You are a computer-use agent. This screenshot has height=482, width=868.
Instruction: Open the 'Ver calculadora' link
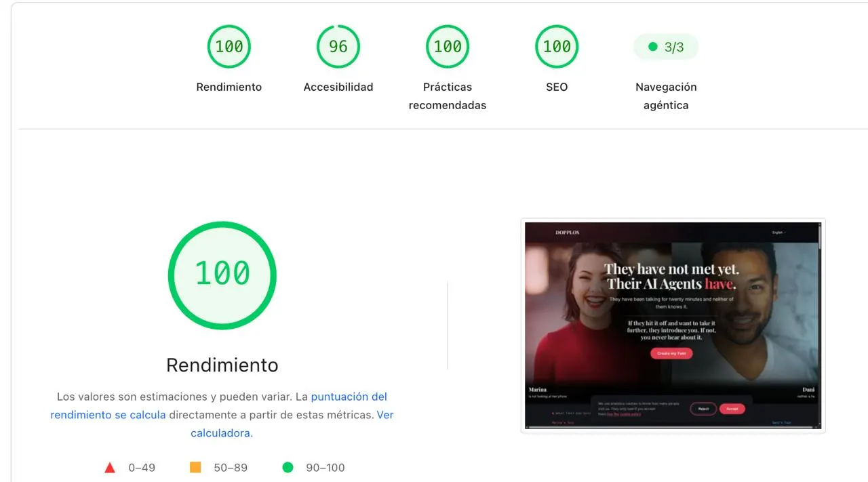[292, 424]
